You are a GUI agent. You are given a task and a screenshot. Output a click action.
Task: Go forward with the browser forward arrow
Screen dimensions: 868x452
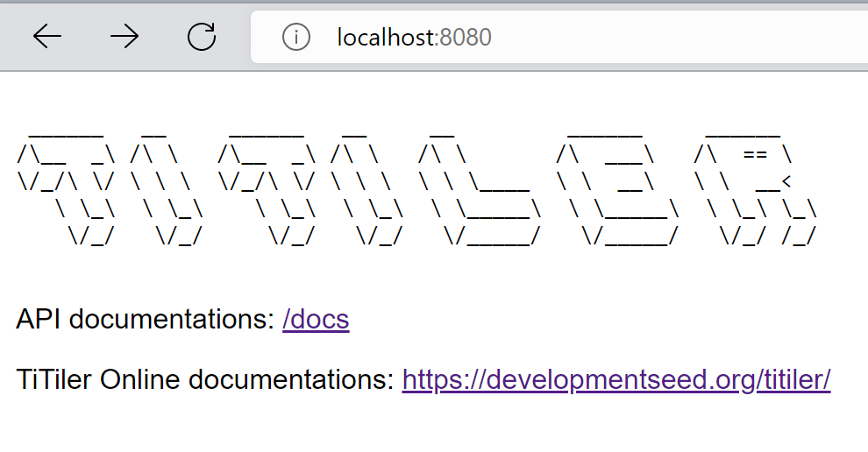[x=125, y=37]
